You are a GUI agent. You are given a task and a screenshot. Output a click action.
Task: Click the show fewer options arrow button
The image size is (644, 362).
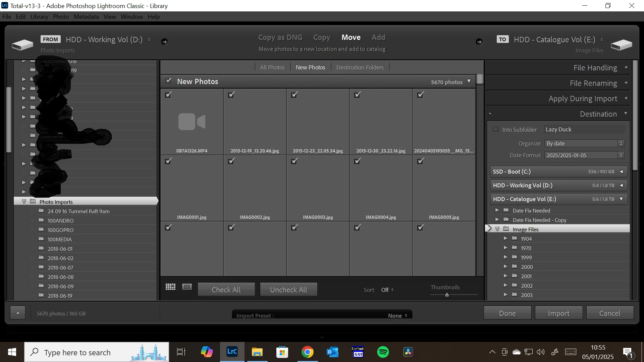click(18, 313)
